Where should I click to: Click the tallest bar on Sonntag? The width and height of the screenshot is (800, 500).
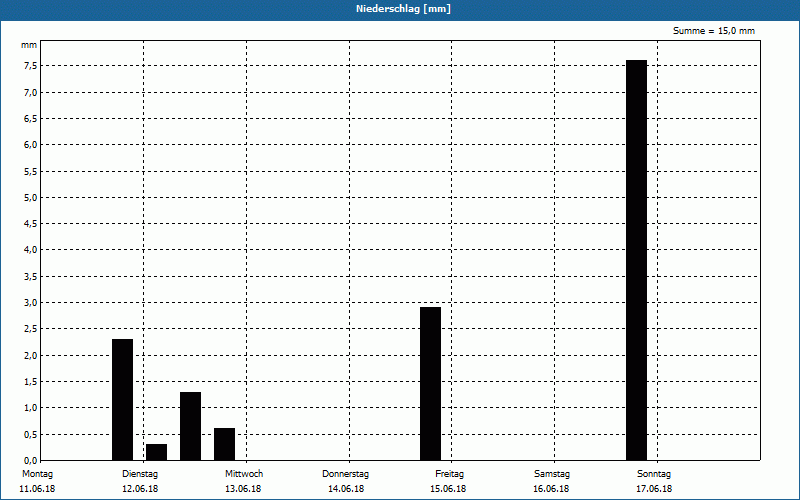coord(636,260)
